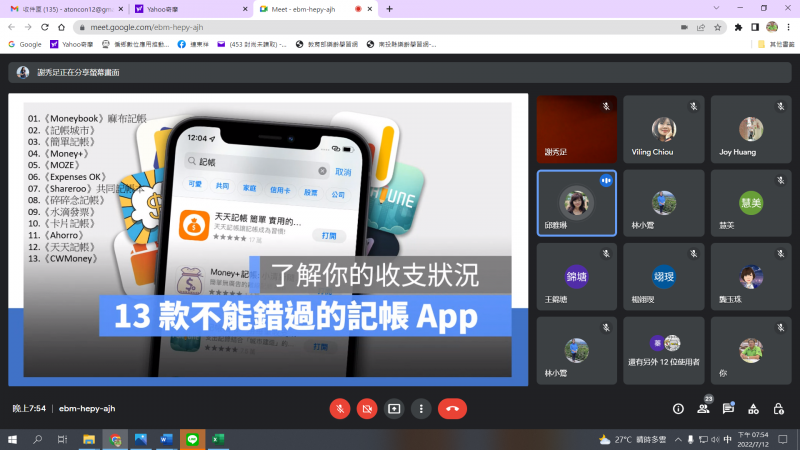The height and width of the screenshot is (450, 800).
Task: Turn on camera in Meet control bar
Action: pyautogui.click(x=367, y=409)
